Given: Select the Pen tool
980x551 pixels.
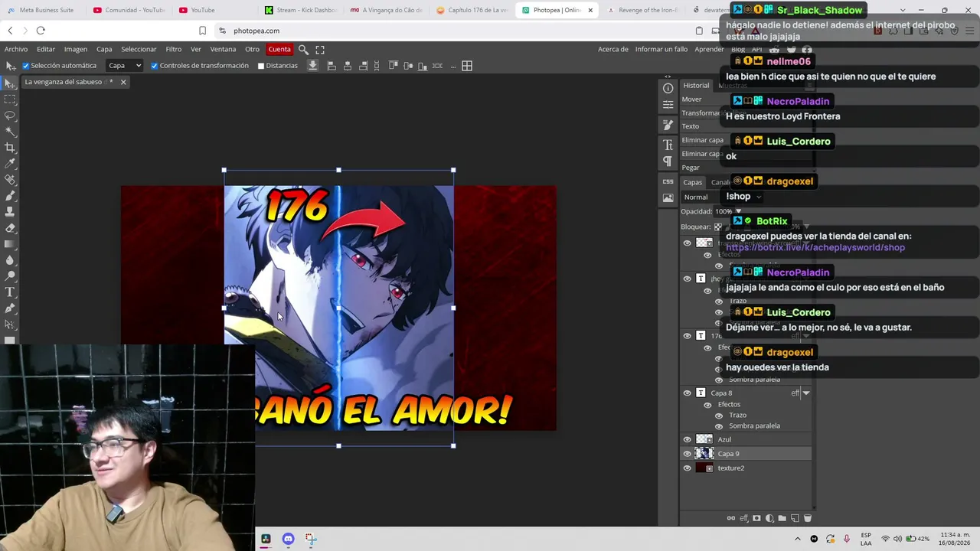Looking at the screenshot, I should (x=10, y=308).
